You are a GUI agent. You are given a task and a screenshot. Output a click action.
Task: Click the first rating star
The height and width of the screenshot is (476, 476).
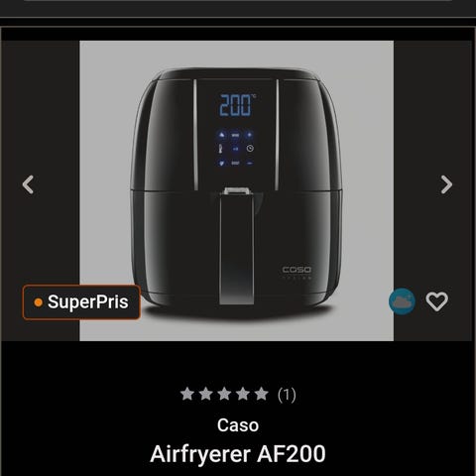(187, 394)
